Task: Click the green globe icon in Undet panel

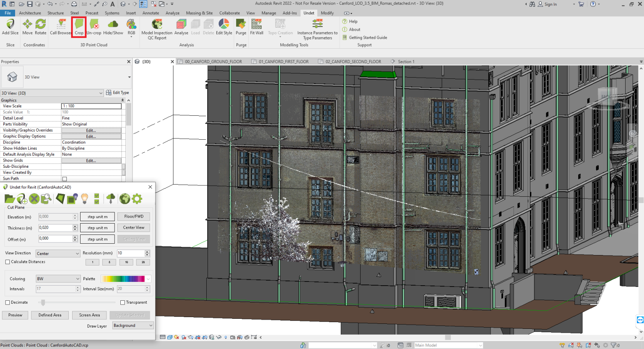Action: coord(125,199)
